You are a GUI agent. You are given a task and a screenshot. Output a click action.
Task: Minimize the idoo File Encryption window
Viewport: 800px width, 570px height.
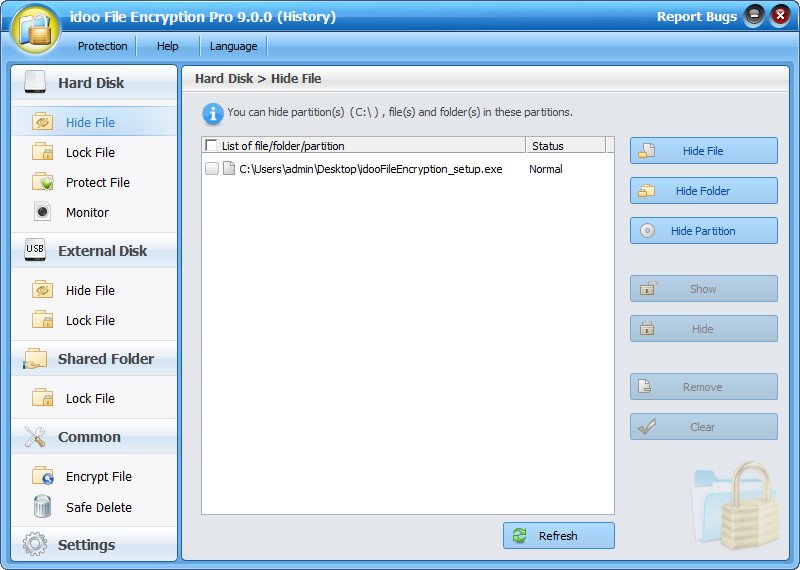click(754, 16)
